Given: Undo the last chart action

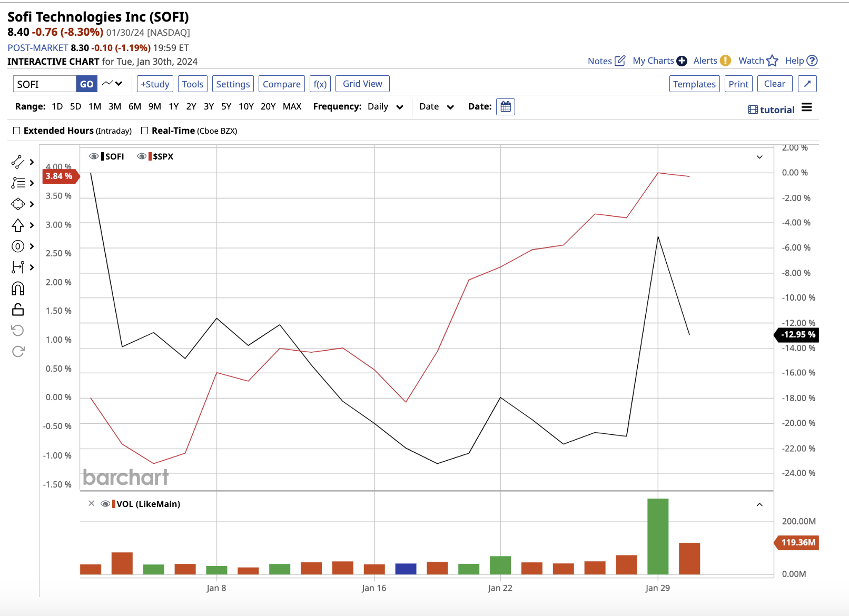Looking at the screenshot, I should [18, 330].
